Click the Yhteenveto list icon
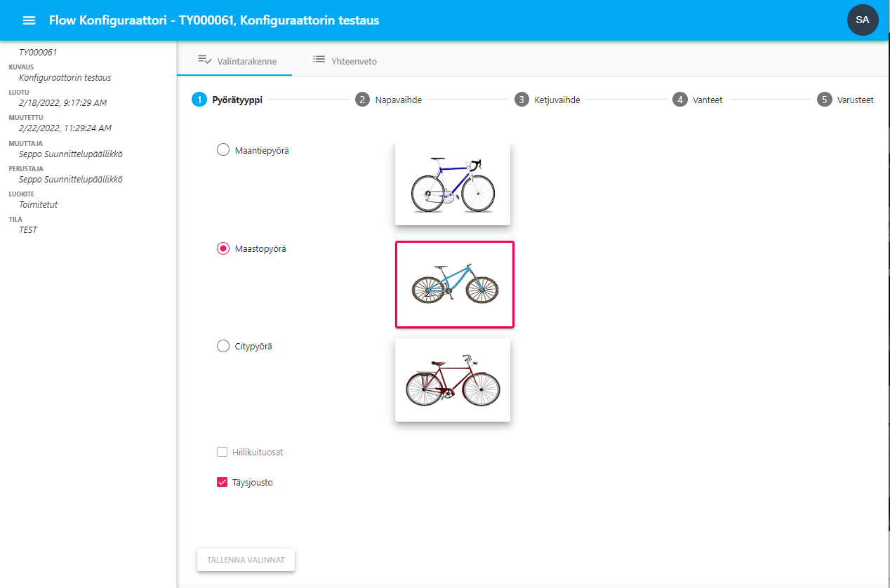 [x=319, y=60]
